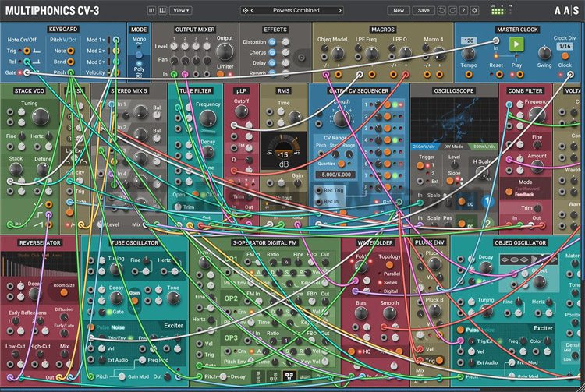Toggle the Distortion effect on/off
The image size is (585, 392).
(x=272, y=42)
